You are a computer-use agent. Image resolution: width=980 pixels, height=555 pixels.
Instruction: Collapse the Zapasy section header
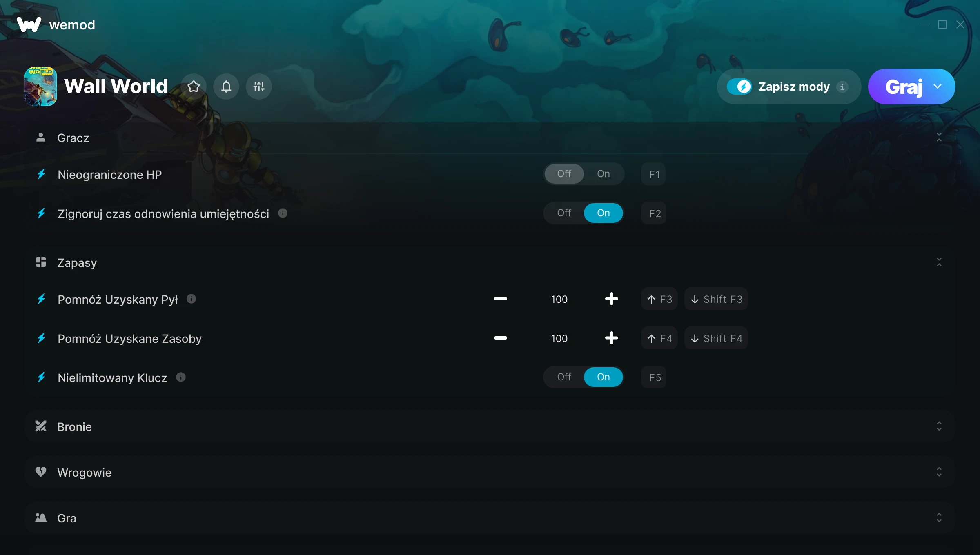tap(490, 262)
